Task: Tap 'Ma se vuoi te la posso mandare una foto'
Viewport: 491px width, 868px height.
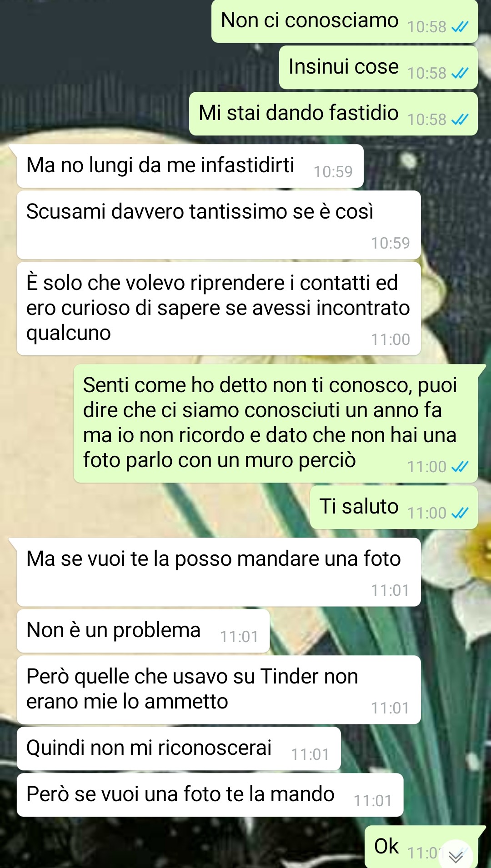Action: 219,572
